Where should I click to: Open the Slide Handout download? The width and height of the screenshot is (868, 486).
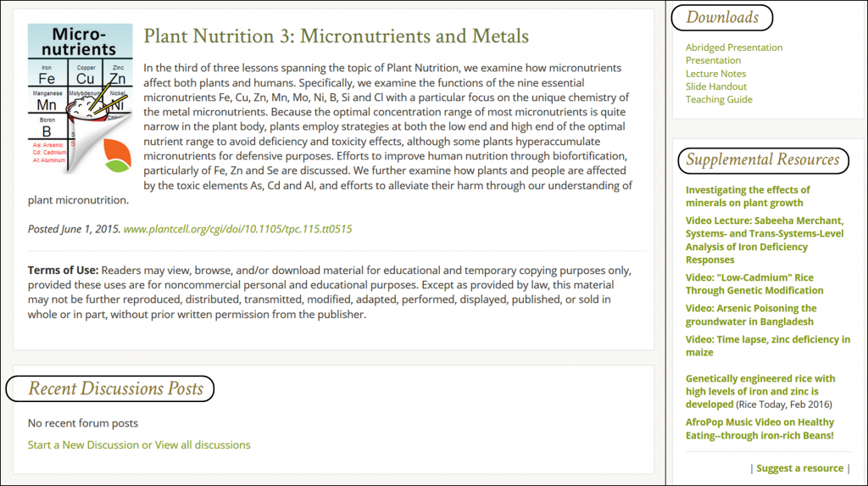715,87
